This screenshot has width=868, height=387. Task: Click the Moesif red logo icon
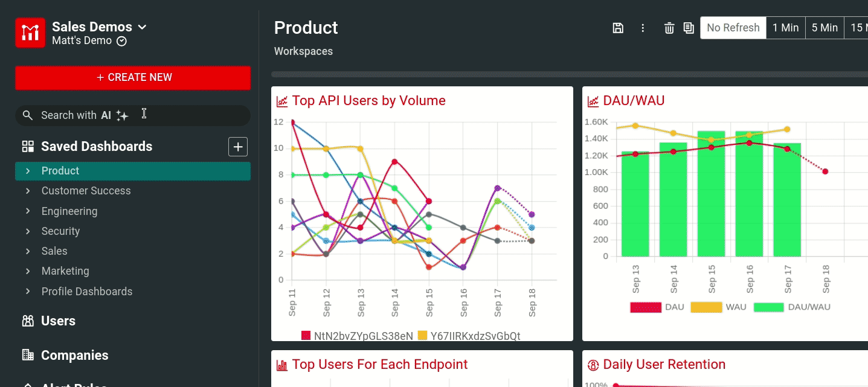click(x=30, y=33)
